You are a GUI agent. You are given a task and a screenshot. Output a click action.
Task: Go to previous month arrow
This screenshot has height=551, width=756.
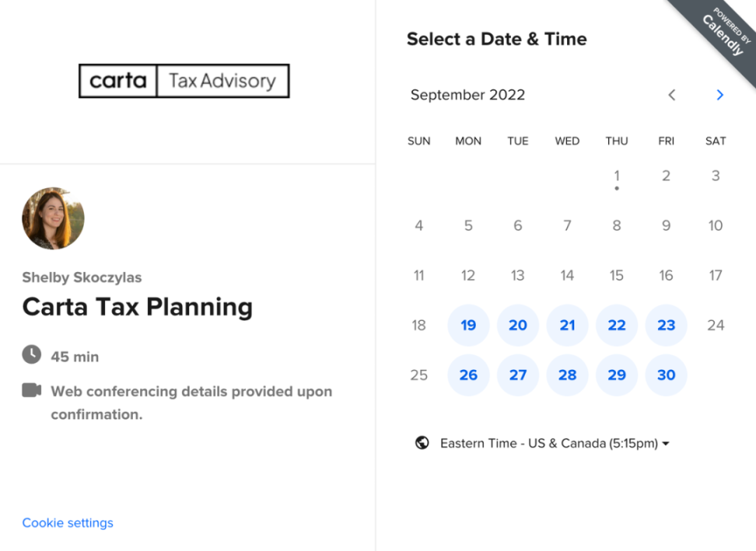[672, 95]
